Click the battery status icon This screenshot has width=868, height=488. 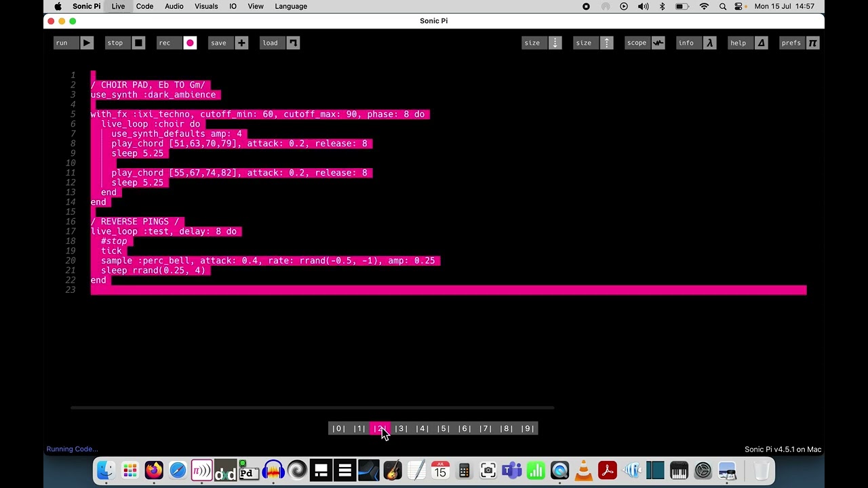pos(682,6)
